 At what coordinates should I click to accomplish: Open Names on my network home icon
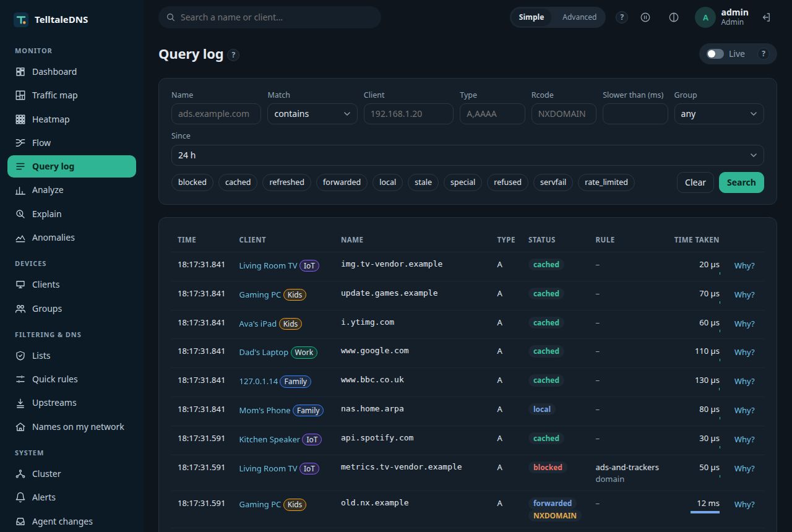(20, 427)
